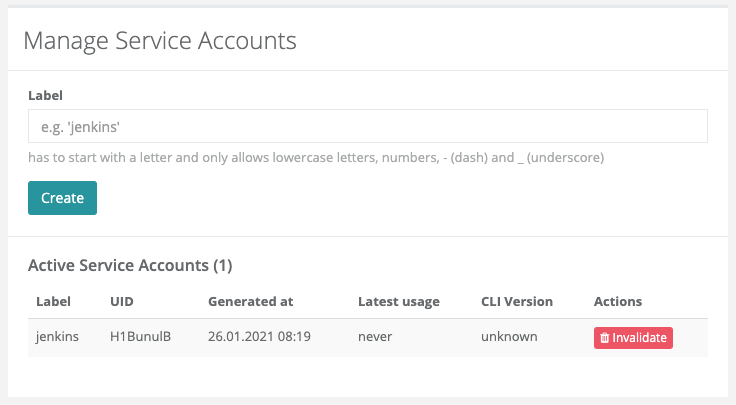
Task: Click the Latest usage column header
Action: [399, 301]
